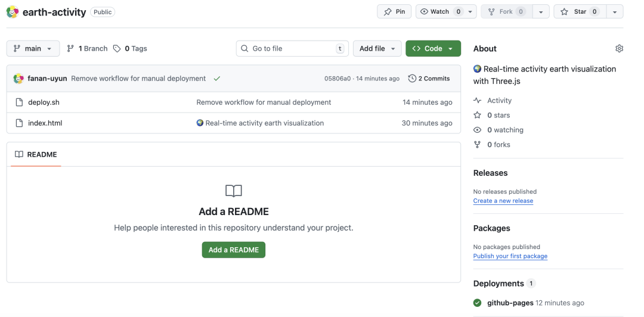Click the Activity pulse icon
The width and height of the screenshot is (644, 317).
(x=477, y=101)
